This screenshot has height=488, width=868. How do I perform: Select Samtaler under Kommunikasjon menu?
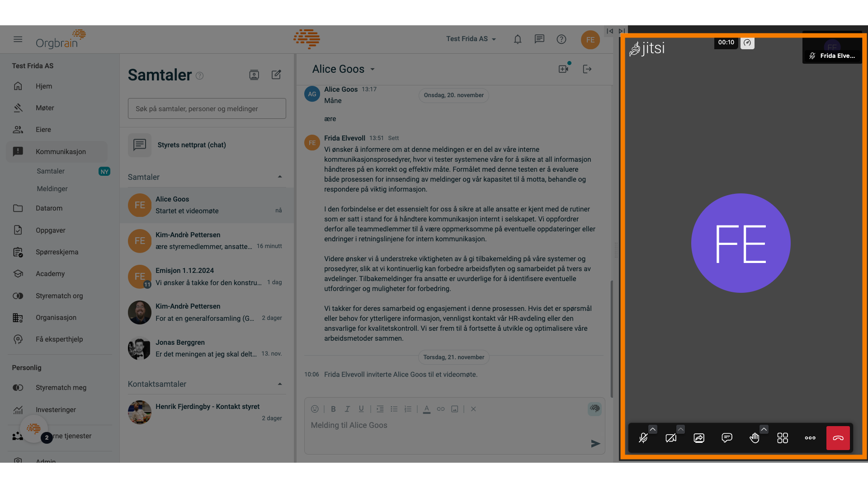point(50,171)
